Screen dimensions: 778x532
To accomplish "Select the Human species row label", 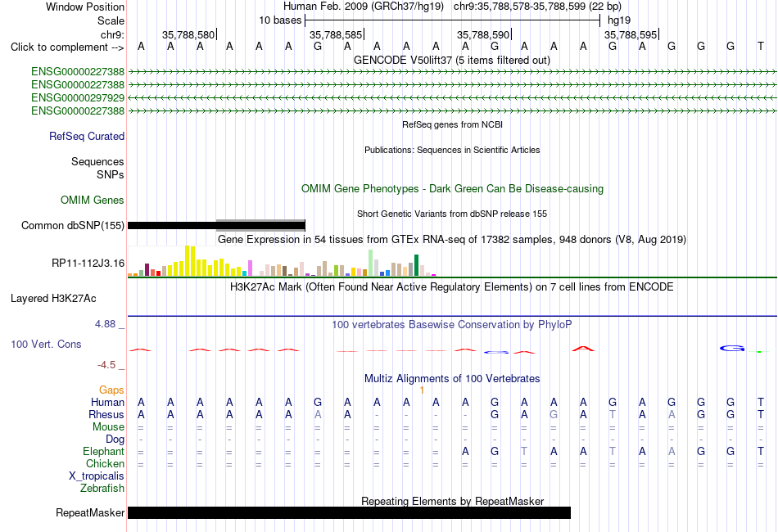I will point(107,402).
